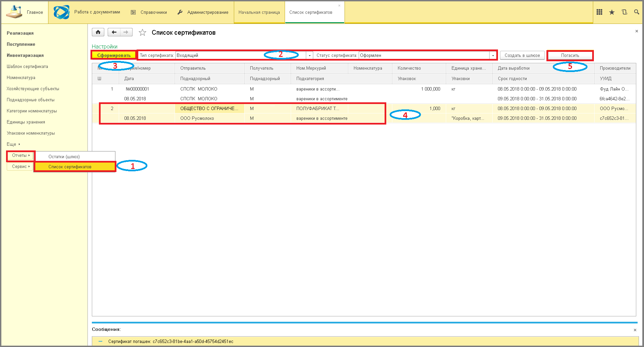Click the Тип сертификата input field

(x=241, y=56)
